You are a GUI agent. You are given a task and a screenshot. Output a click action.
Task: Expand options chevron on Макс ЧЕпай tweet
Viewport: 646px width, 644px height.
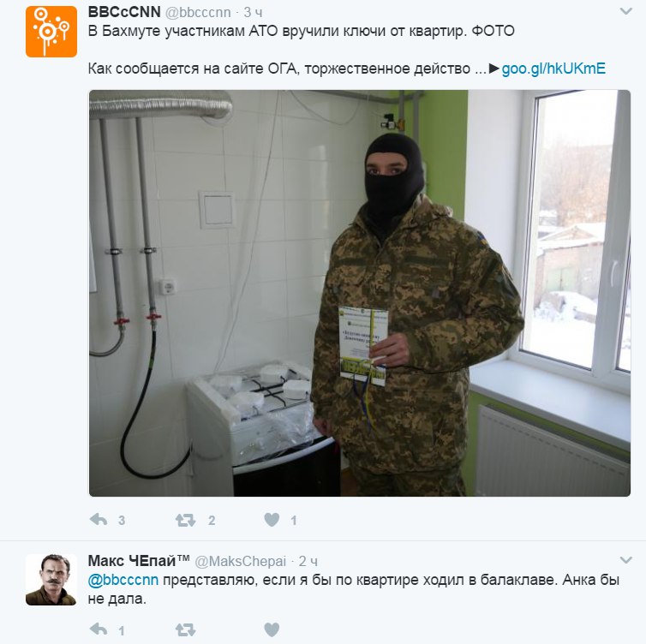click(625, 560)
